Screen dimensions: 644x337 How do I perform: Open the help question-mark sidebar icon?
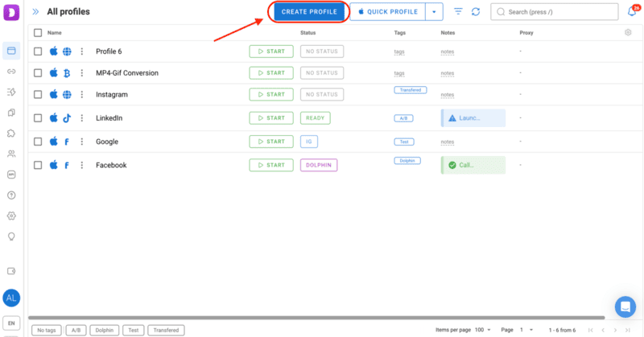11,195
